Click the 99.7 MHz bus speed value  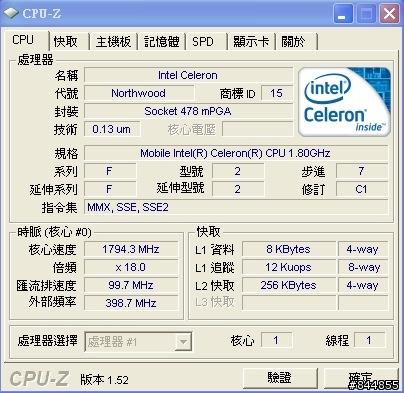pyautogui.click(x=131, y=285)
